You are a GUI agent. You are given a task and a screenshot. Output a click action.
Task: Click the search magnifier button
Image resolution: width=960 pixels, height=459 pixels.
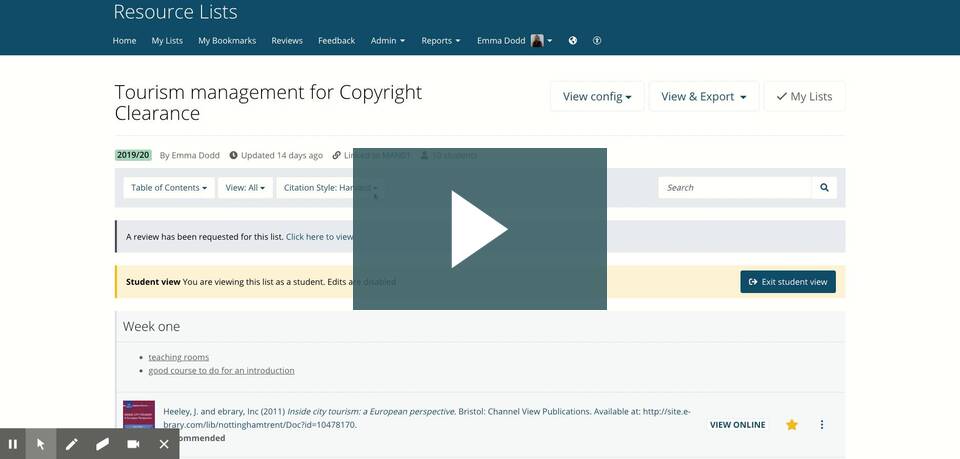pyautogui.click(x=824, y=188)
